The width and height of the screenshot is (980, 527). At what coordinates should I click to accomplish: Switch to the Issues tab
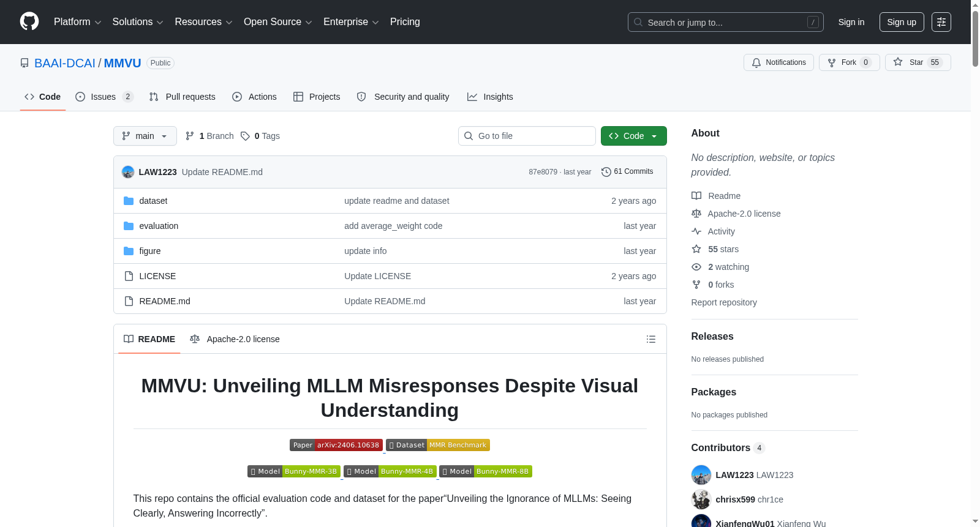click(104, 97)
